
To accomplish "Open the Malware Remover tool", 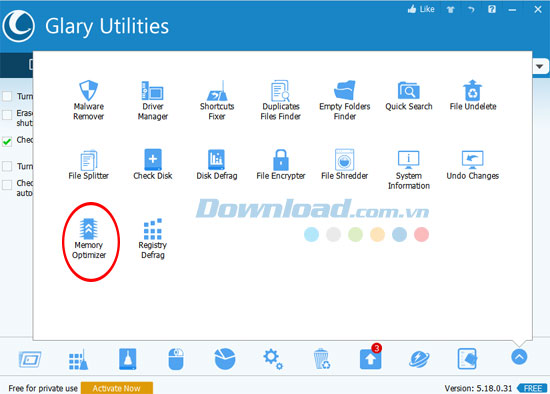I will click(x=88, y=100).
